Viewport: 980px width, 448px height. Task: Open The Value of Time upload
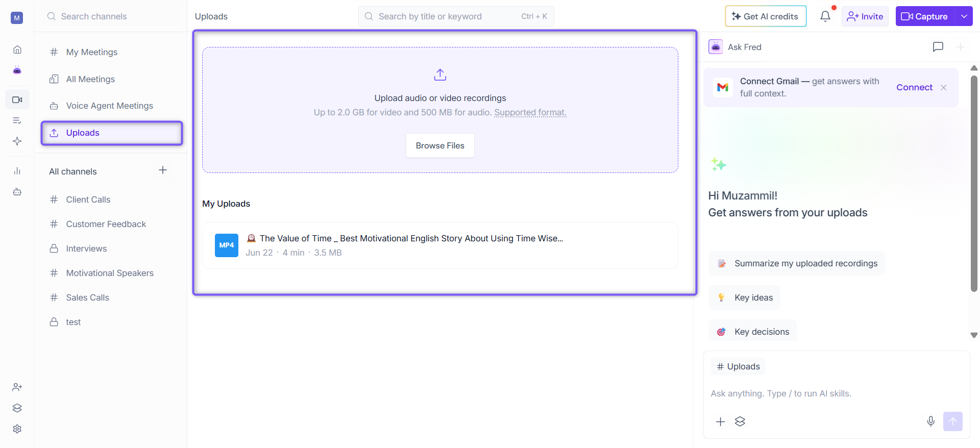point(440,245)
